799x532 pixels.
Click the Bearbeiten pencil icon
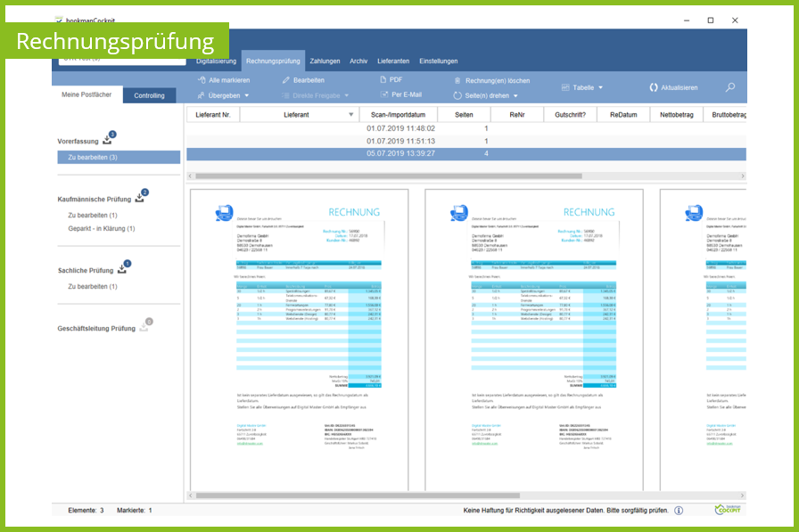(x=286, y=80)
